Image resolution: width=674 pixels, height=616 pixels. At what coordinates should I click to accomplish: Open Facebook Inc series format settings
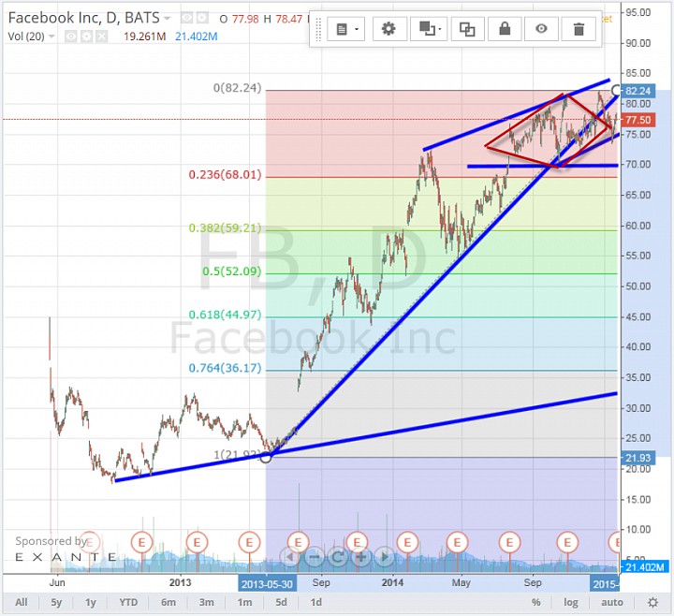[202, 18]
